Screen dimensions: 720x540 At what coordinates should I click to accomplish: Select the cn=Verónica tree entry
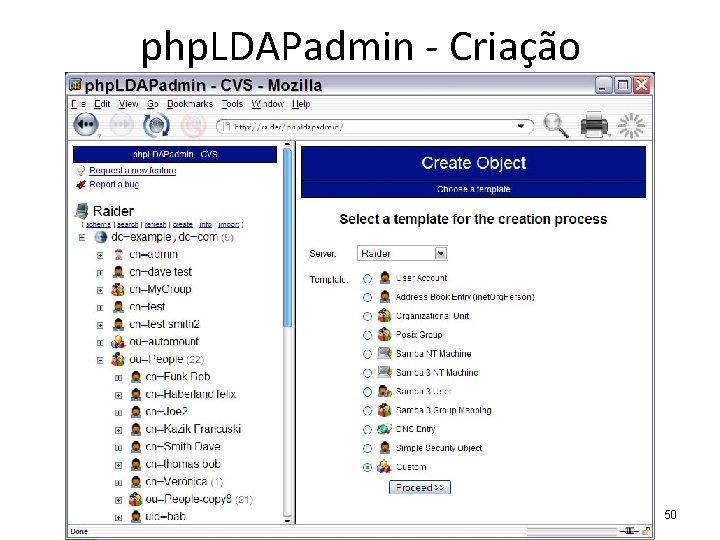pyautogui.click(x=176, y=481)
